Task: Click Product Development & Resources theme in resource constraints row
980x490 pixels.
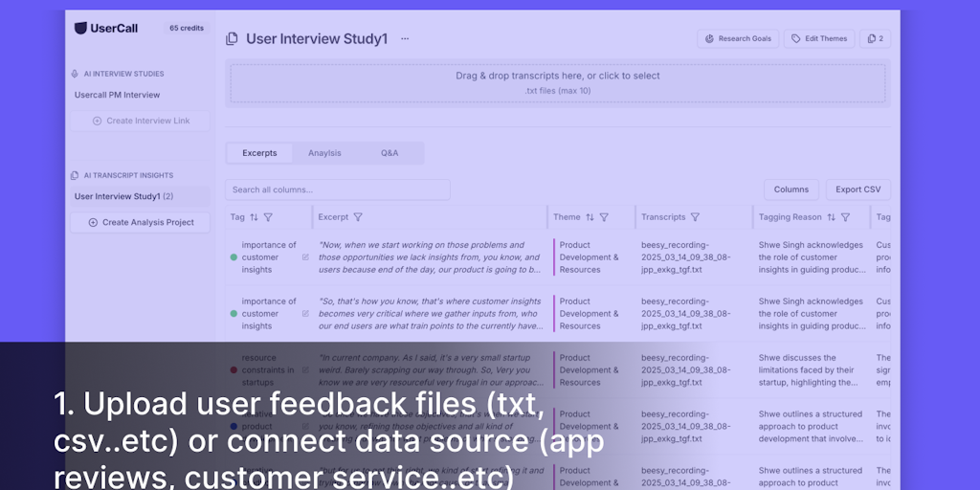Action: (589, 370)
